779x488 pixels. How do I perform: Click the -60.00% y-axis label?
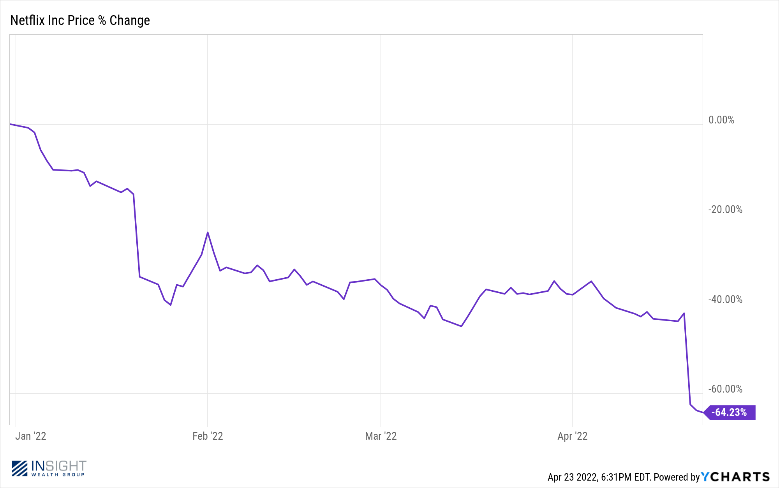[x=725, y=389]
